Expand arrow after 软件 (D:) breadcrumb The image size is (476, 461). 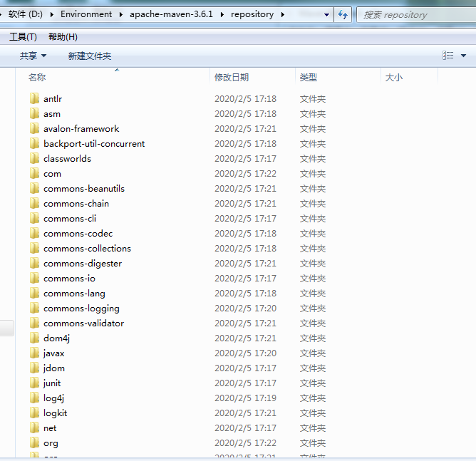point(52,14)
